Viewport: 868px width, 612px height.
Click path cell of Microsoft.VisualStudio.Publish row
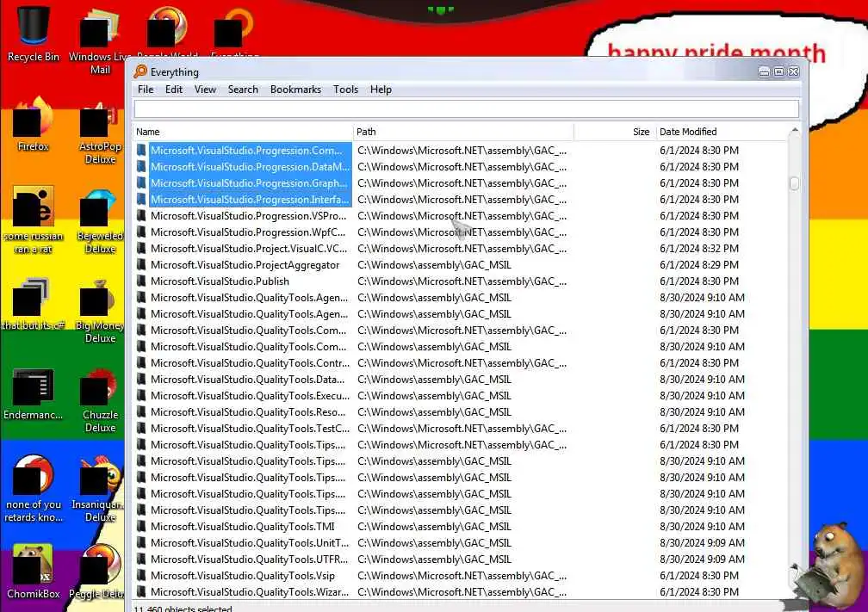point(462,281)
